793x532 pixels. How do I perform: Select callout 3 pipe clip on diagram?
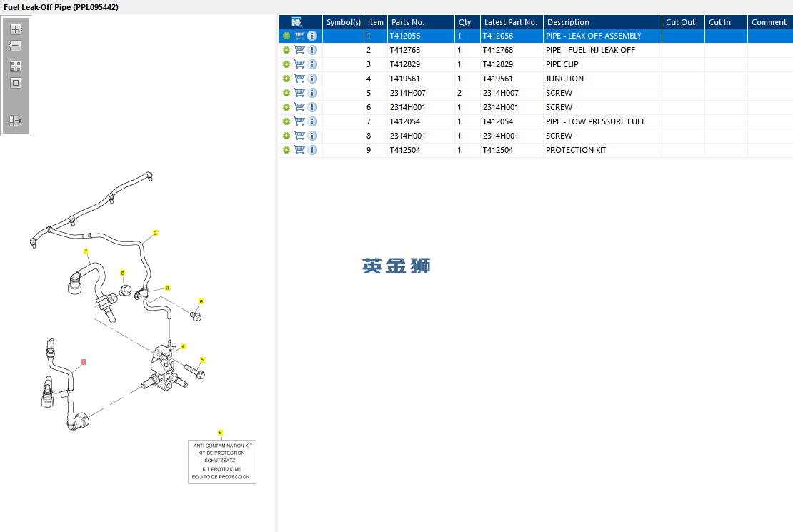(167, 288)
